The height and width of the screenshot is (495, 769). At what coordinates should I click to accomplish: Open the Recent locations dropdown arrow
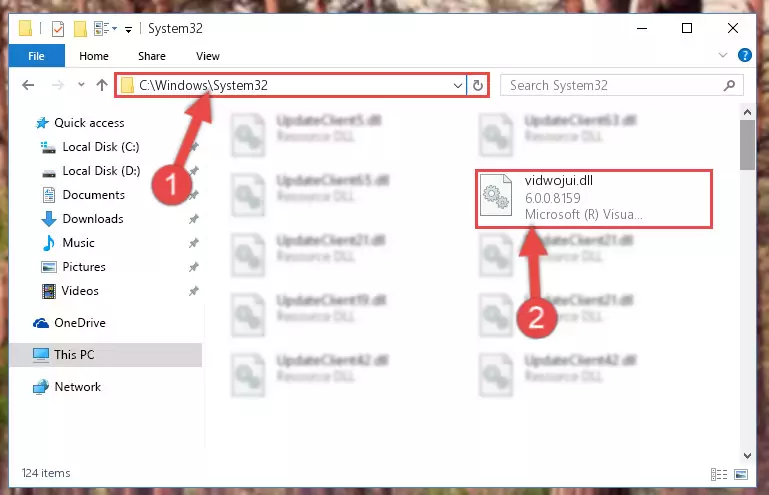(81, 85)
